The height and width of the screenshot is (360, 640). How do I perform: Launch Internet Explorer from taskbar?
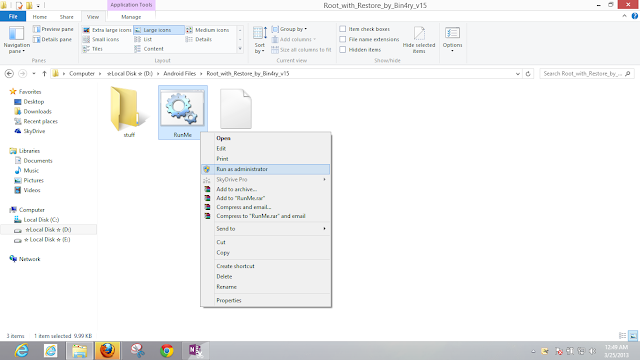click(21, 350)
